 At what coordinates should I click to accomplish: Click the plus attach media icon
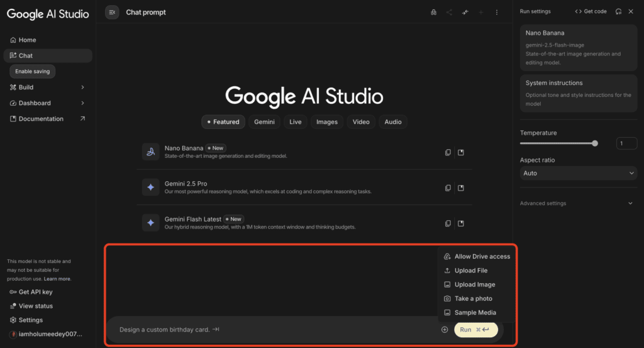[x=445, y=330]
